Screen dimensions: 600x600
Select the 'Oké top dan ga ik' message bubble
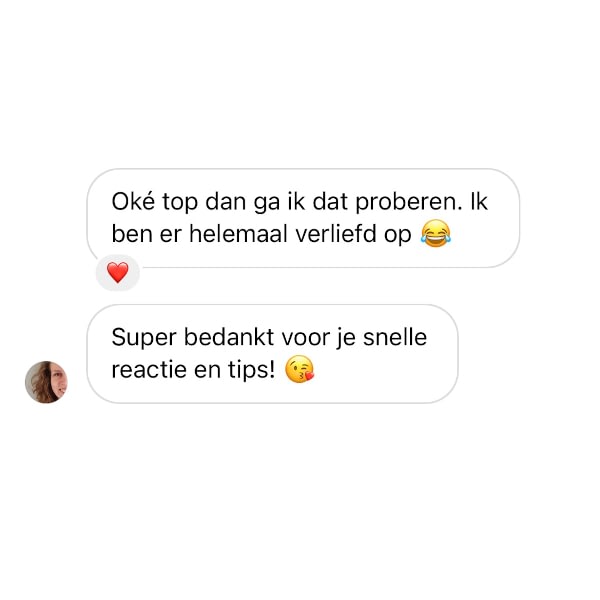(303, 218)
